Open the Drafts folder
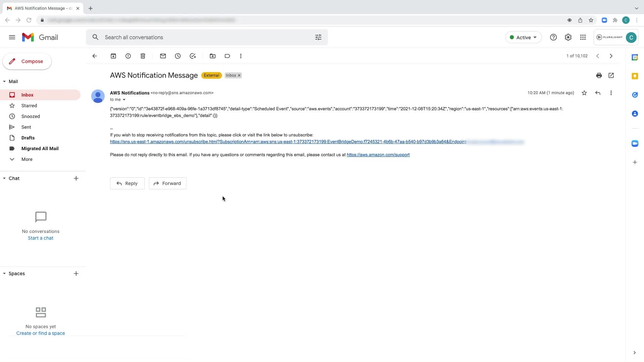The image size is (644, 362). point(28,138)
